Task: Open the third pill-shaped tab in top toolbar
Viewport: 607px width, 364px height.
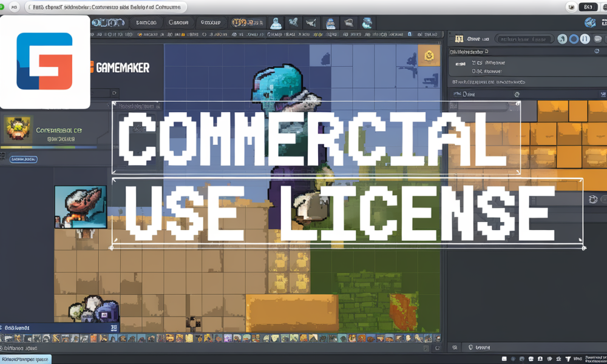Action: click(211, 22)
